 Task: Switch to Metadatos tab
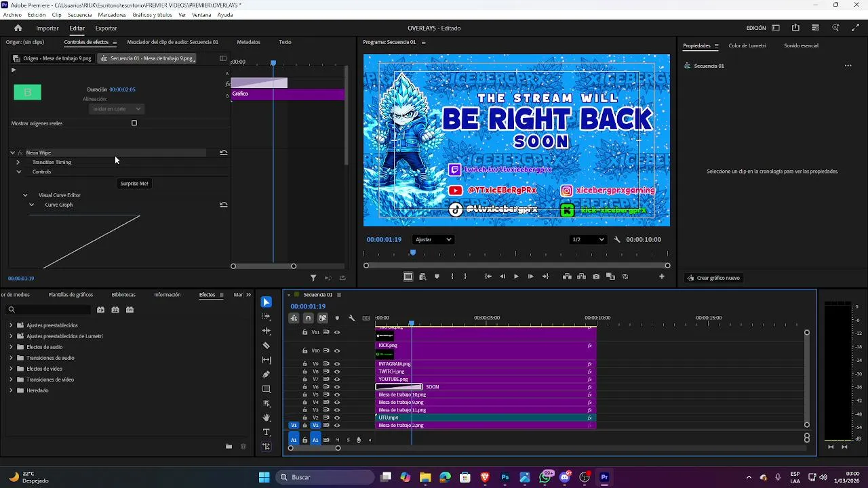[249, 42]
